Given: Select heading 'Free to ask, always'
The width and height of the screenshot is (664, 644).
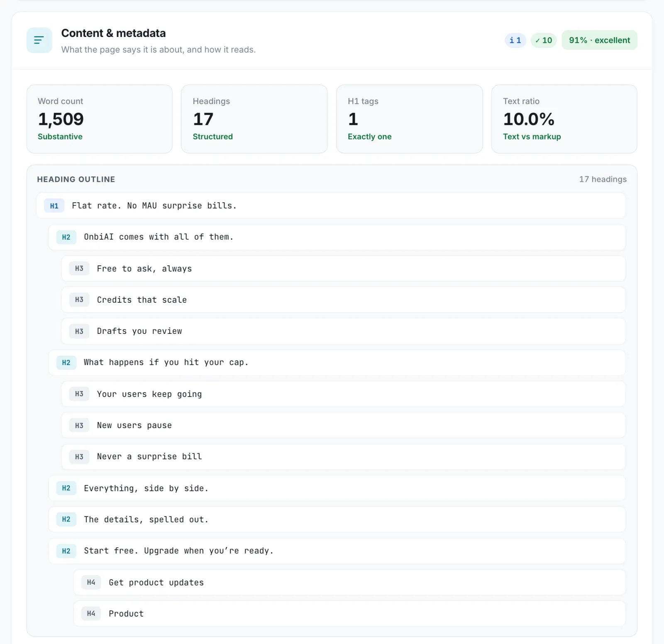Looking at the screenshot, I should coord(343,269).
